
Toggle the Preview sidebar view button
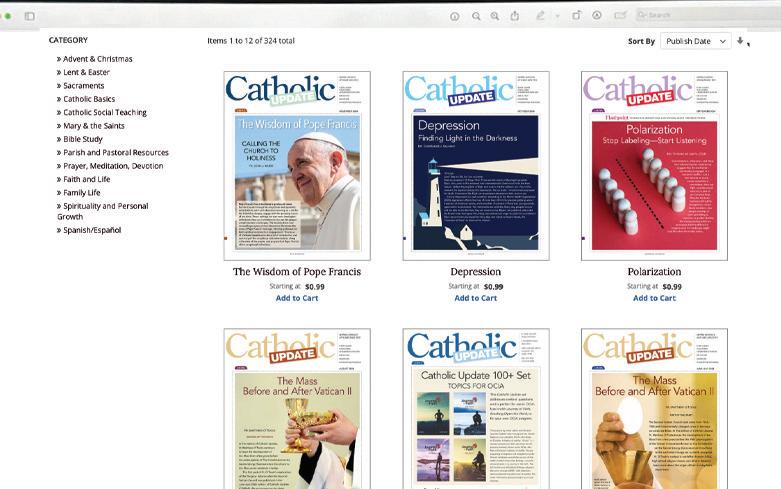pos(29,16)
